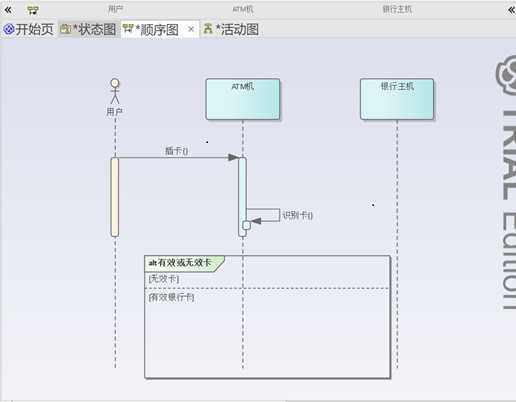The width and height of the screenshot is (516, 402).
Task: Select the ATM机 activation bar
Action: click(x=242, y=197)
